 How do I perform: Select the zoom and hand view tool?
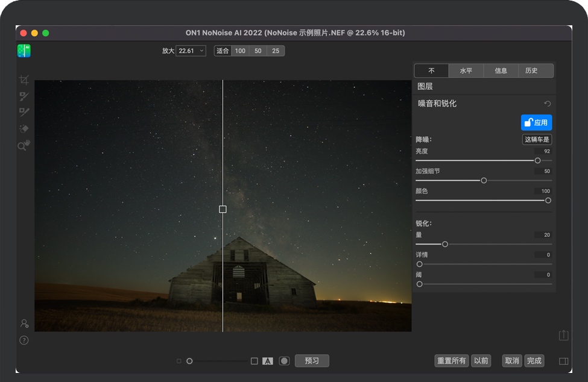click(x=24, y=145)
